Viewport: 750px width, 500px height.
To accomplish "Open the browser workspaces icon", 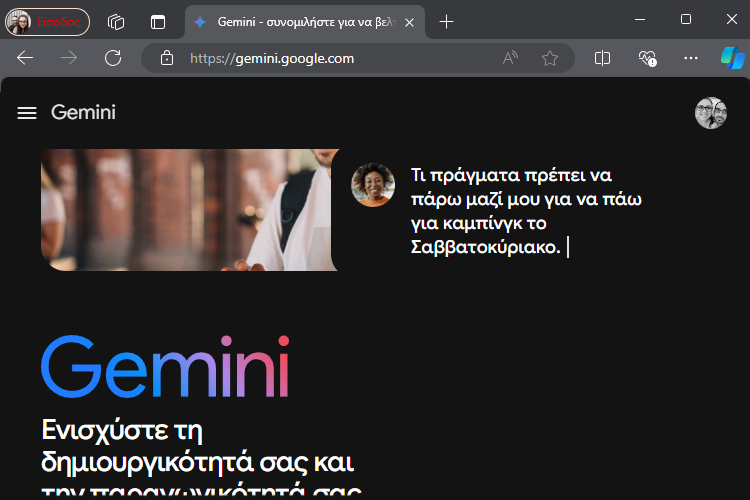I will click(116, 22).
